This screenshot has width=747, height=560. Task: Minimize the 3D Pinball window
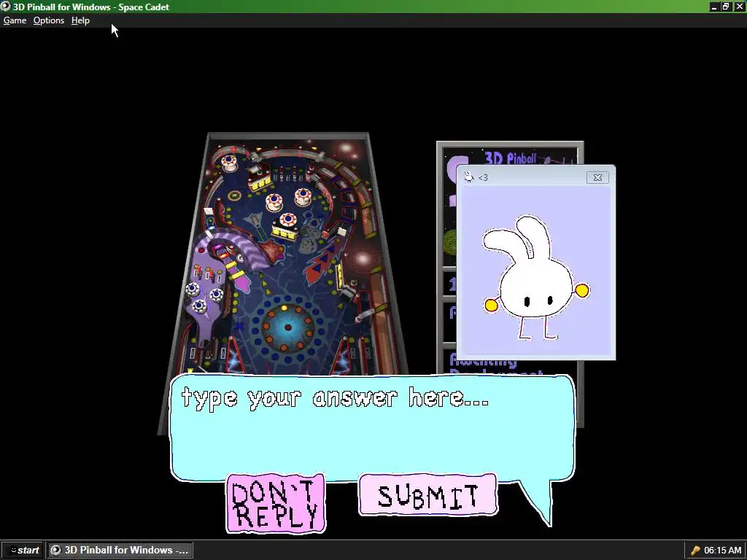tap(713, 7)
